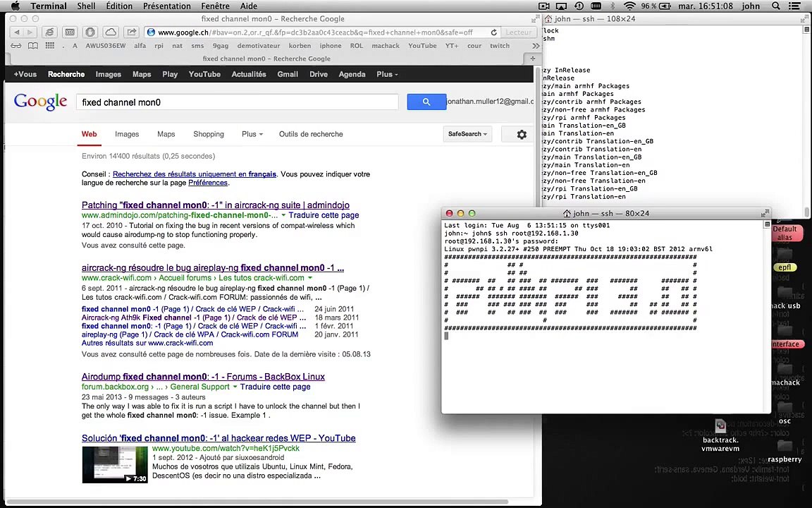Click Safari's forward navigation arrow
Viewport: 812px width, 508px height.
[30, 32]
